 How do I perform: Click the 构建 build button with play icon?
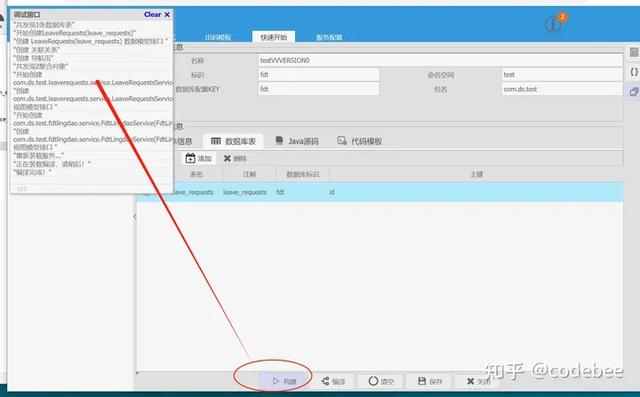pyautogui.click(x=284, y=381)
